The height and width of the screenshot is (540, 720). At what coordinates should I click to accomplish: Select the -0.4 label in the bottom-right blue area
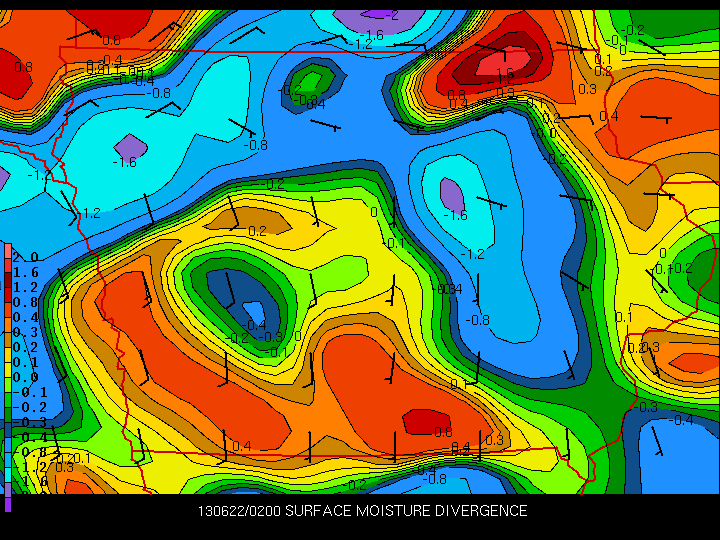click(x=681, y=420)
